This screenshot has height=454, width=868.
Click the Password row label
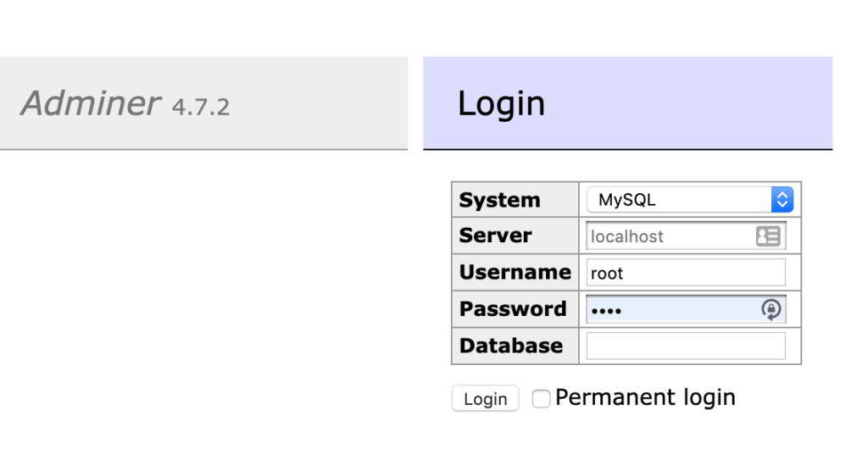click(513, 308)
